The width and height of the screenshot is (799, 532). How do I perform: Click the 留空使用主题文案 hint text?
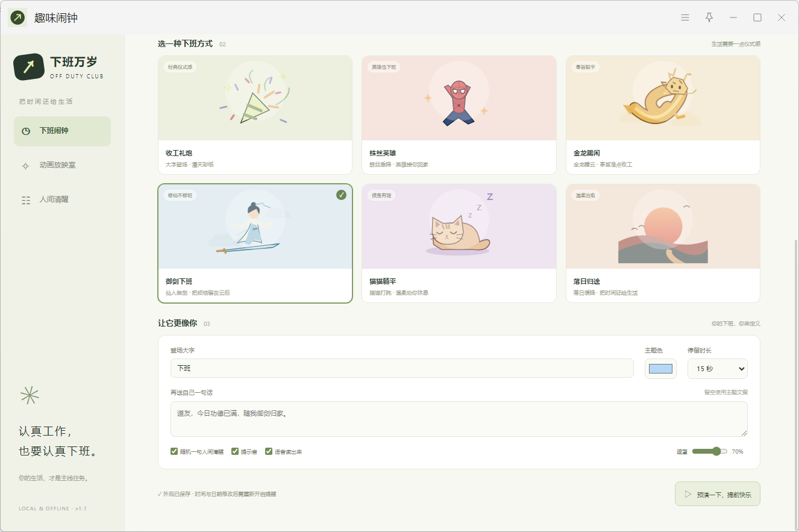725,392
